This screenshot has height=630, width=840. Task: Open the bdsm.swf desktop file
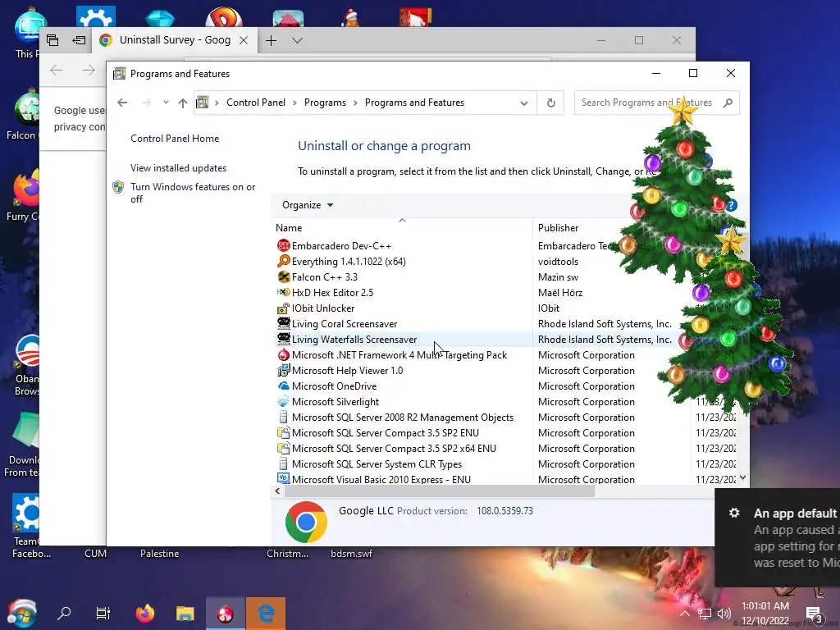point(351,554)
